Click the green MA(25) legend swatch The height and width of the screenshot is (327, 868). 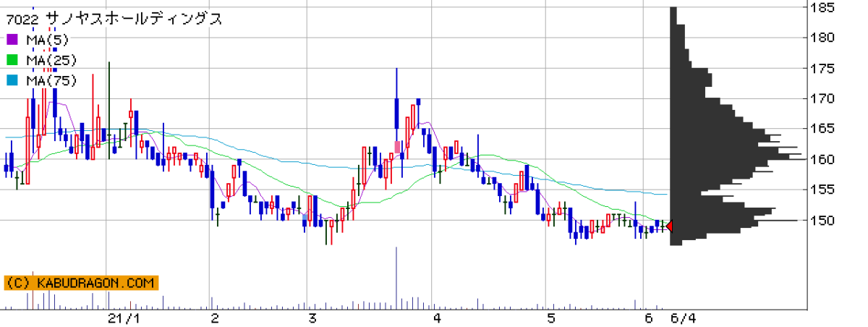(12, 60)
